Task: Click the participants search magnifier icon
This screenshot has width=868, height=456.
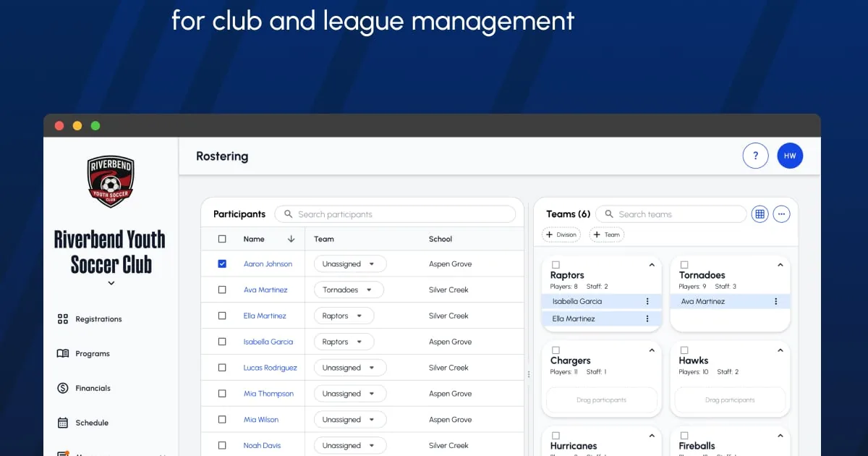Action: [x=288, y=214]
